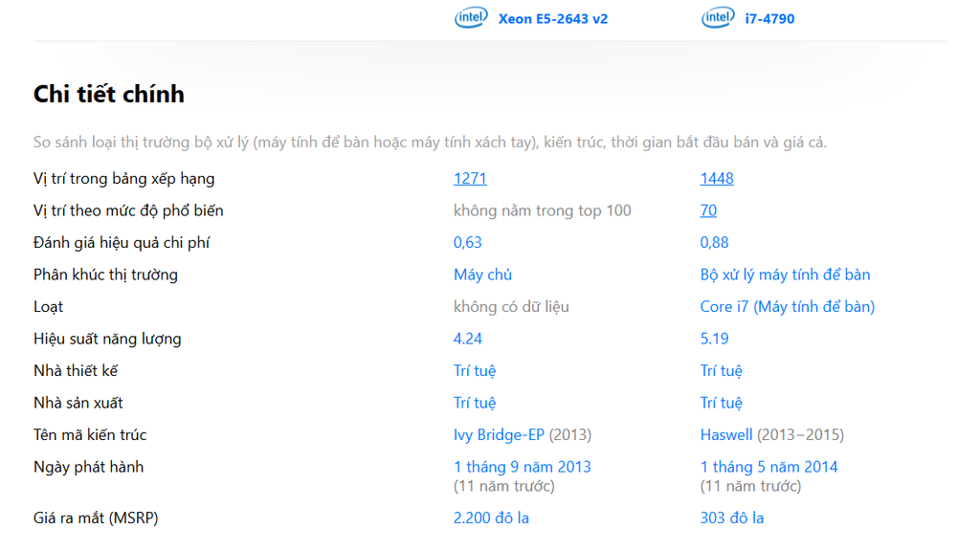The height and width of the screenshot is (551, 980).
Task: Click "(11 năm trước)" under the 2013 release date
Action: 504,486
